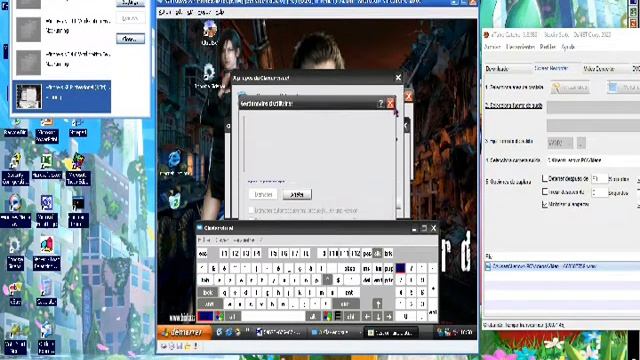640x360 pixels.
Task: Switch to the Screen Recorder tab
Action: (x=551, y=69)
